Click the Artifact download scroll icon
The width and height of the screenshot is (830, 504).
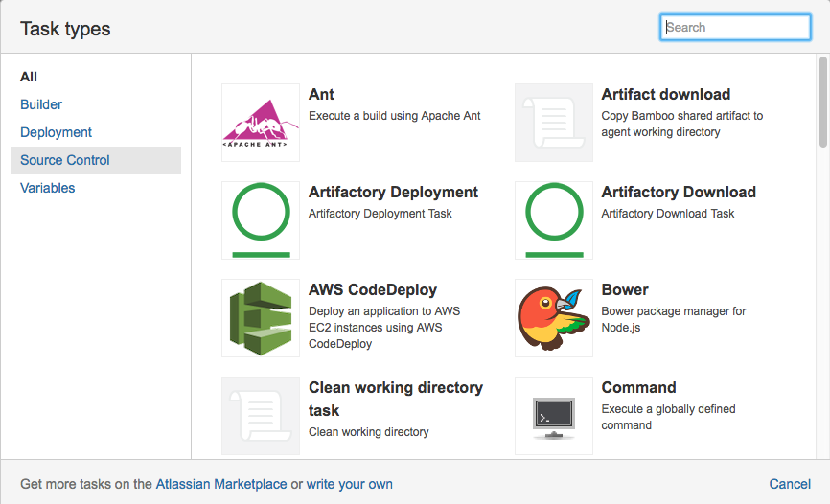click(x=554, y=123)
